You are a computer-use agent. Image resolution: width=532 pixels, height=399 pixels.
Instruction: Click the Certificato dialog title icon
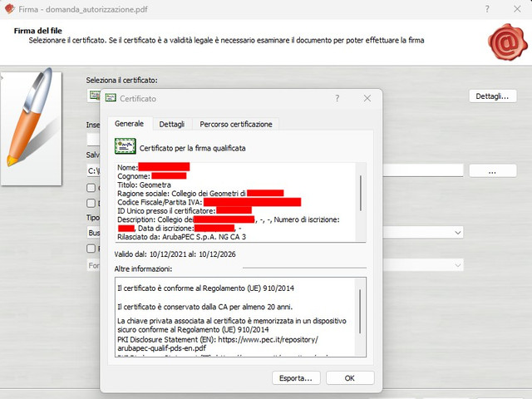point(111,98)
